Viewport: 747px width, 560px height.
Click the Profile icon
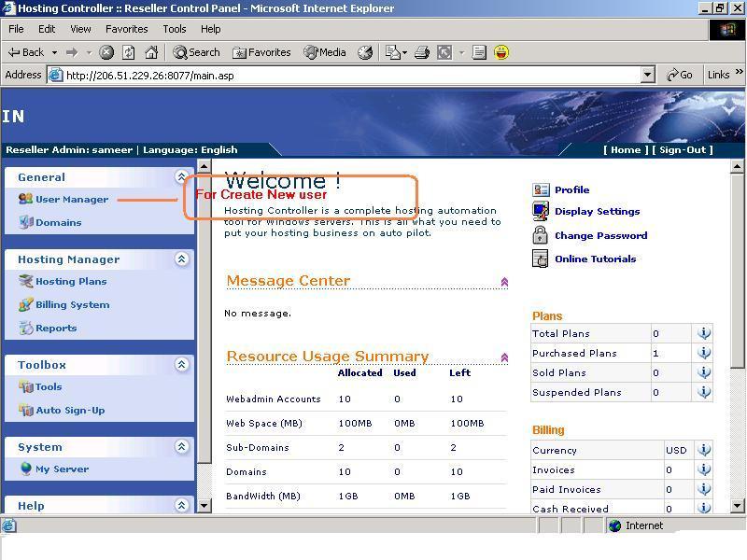click(541, 189)
